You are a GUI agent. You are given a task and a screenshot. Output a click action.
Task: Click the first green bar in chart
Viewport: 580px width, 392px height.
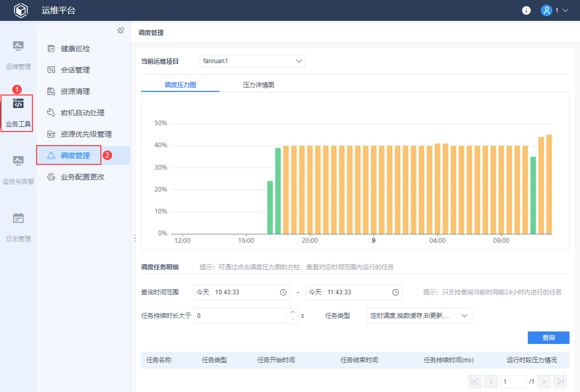(x=270, y=207)
